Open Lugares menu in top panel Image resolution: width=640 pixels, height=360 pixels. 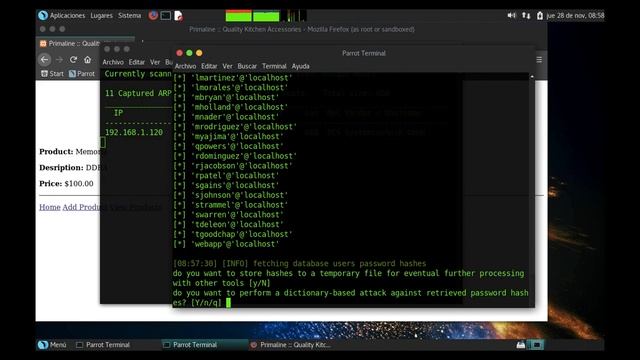(x=101, y=16)
